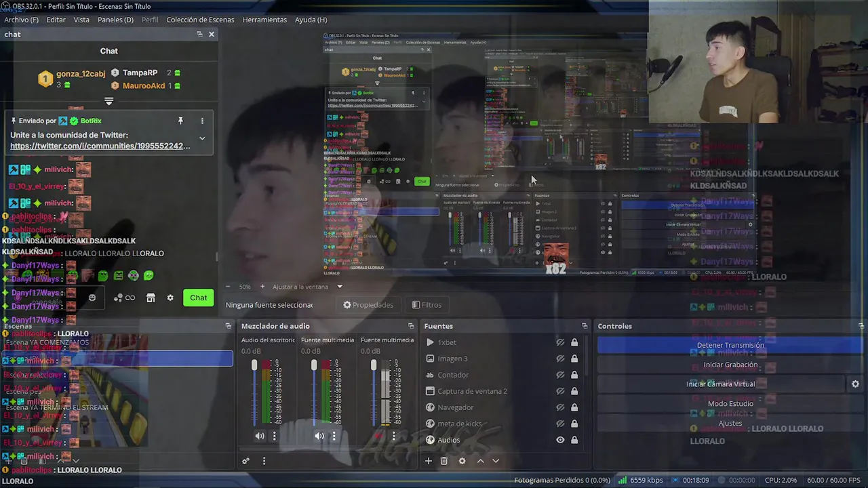Click the Filtros button
868x488 pixels.
tap(427, 305)
